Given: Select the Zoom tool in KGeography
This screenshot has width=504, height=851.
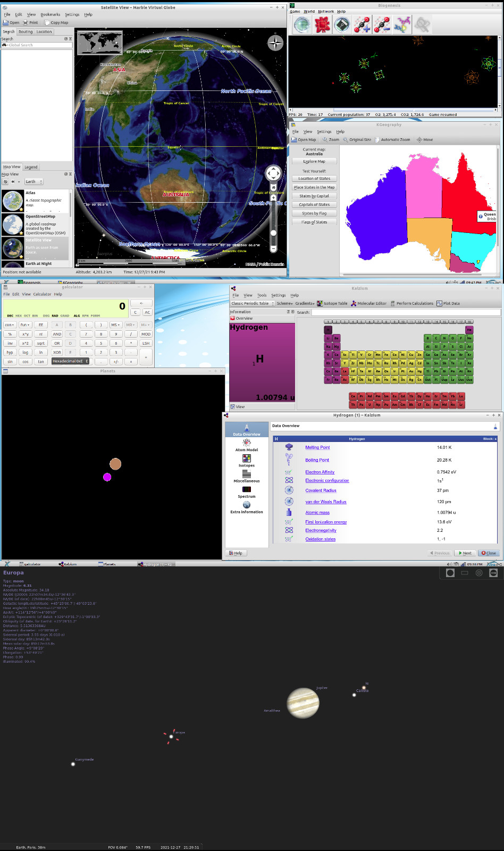Looking at the screenshot, I should click(x=331, y=140).
